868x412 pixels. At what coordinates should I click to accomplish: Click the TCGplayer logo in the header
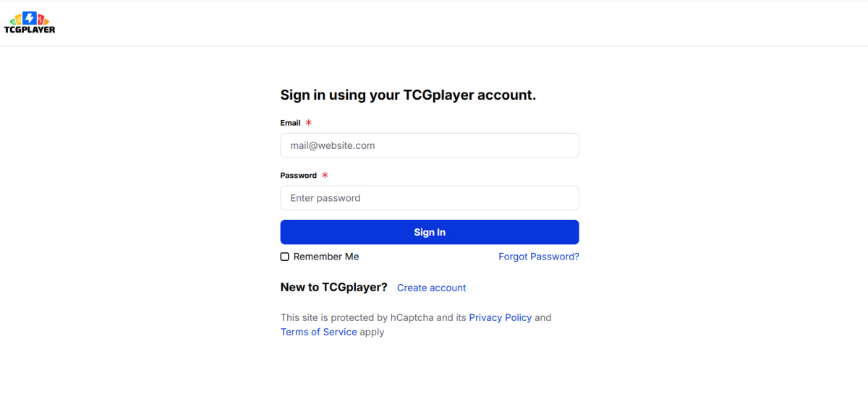pos(29,23)
